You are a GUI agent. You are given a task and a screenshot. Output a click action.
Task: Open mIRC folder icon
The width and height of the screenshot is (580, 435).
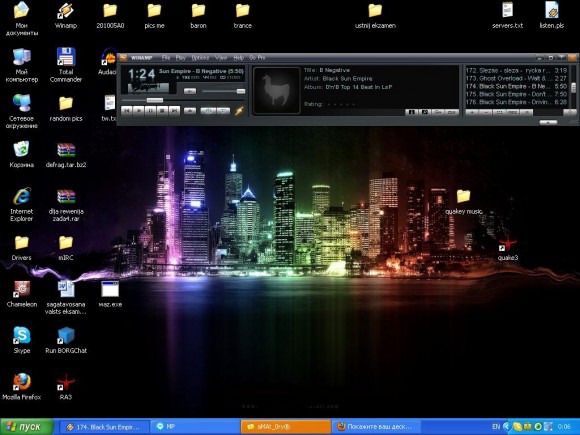[x=66, y=248]
